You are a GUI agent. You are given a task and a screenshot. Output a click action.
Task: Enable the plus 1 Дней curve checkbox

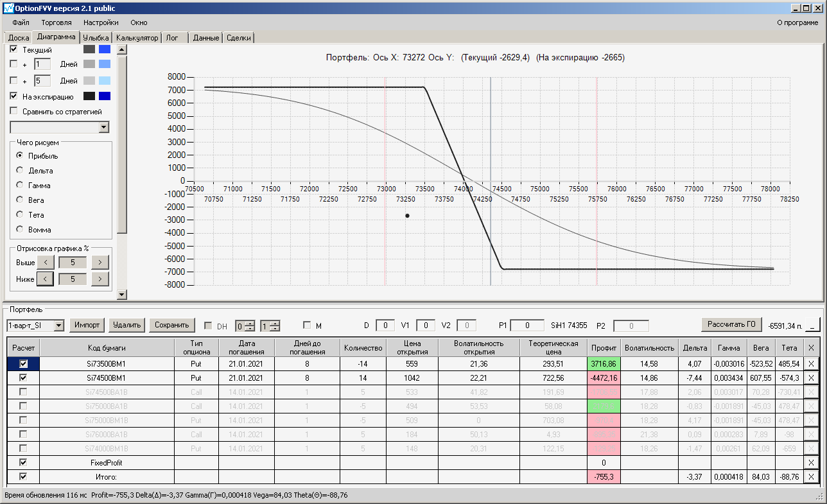click(x=13, y=64)
